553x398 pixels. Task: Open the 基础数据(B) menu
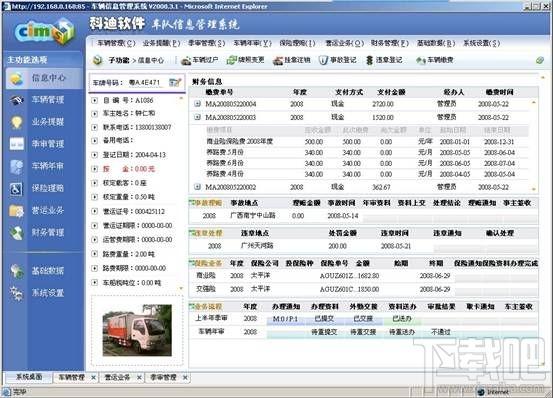tap(436, 43)
